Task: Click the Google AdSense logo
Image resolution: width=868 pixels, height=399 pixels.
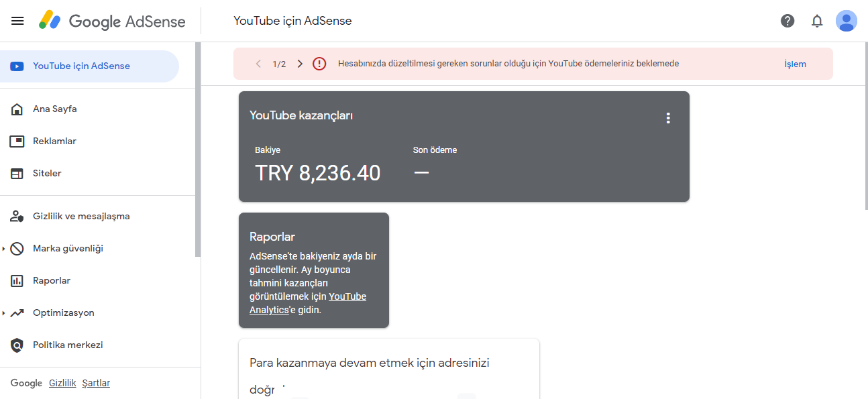Action: [x=112, y=21]
